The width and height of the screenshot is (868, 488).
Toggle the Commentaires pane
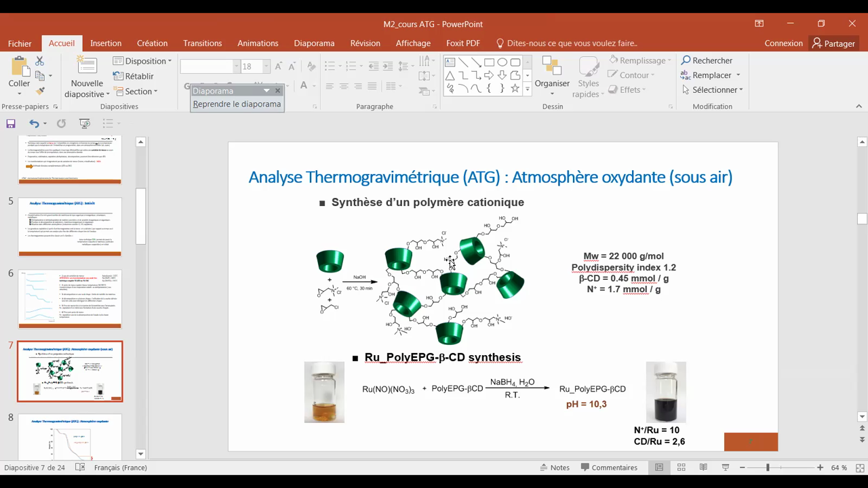click(608, 468)
